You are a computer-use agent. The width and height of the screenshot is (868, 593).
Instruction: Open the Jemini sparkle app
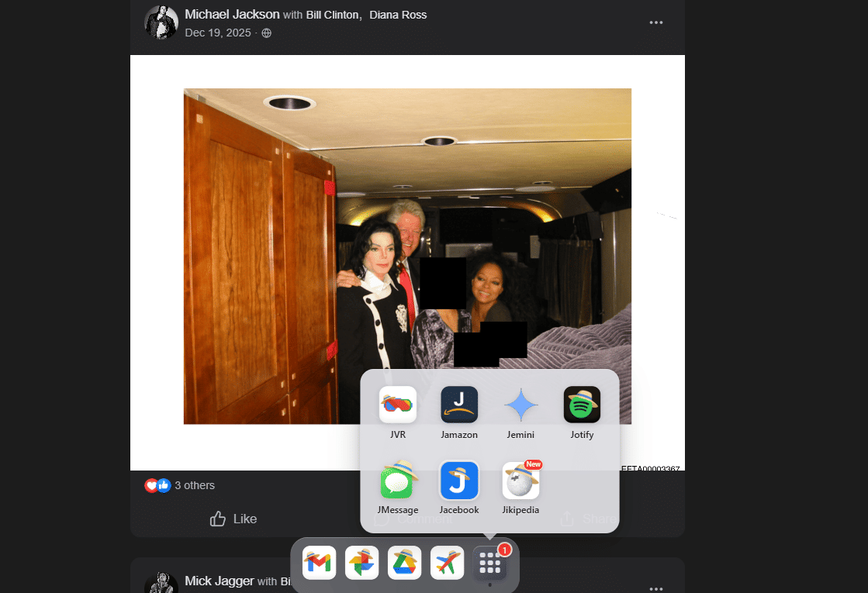(520, 405)
